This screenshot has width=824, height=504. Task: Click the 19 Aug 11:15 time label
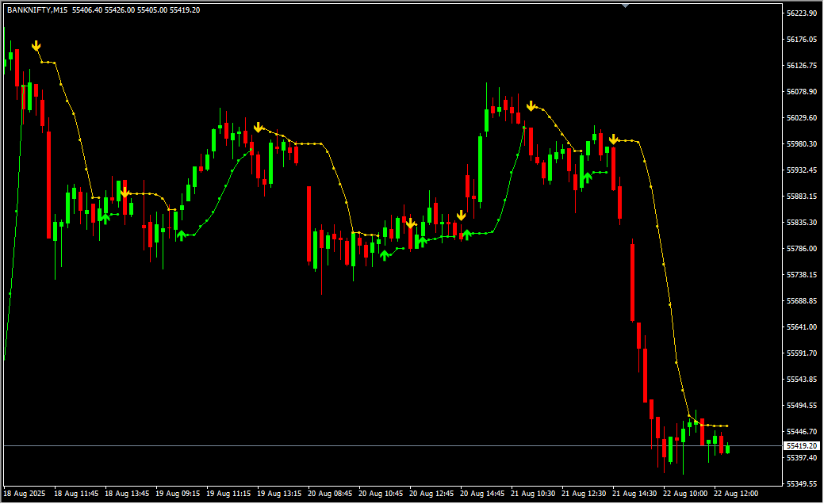tap(228, 493)
